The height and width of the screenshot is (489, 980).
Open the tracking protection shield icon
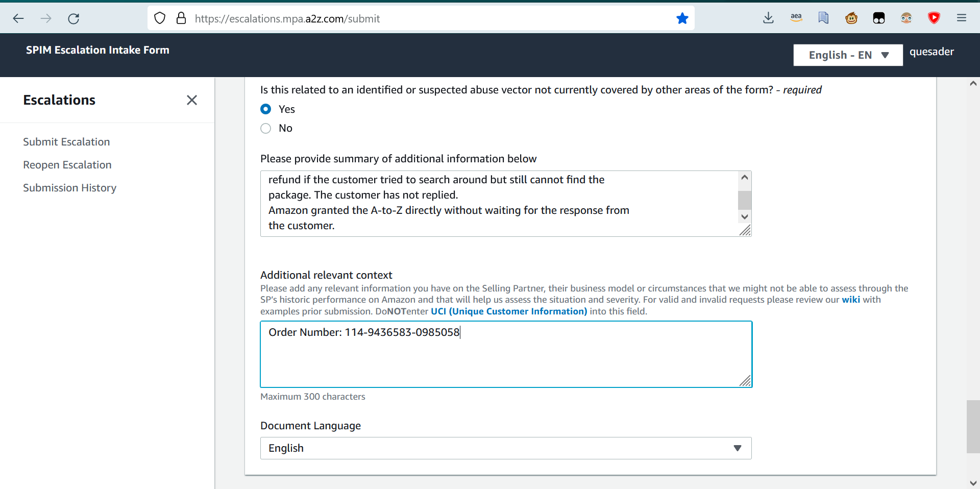tap(160, 19)
